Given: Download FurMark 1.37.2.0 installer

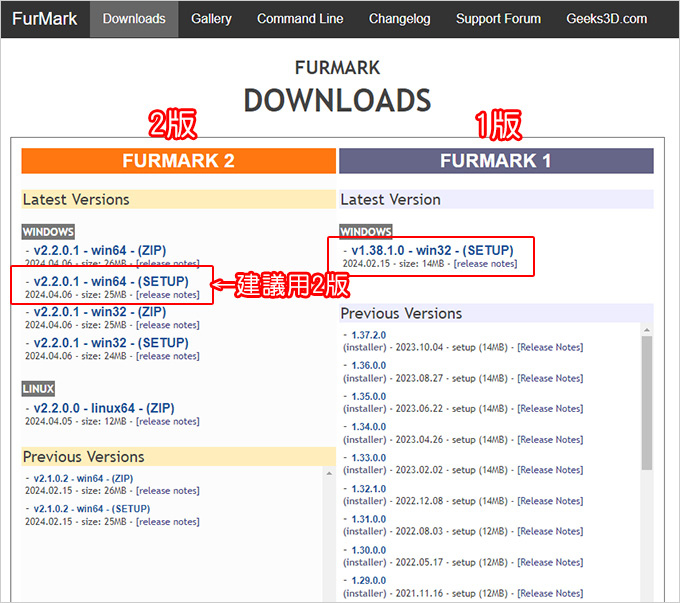Looking at the screenshot, I should [369, 335].
